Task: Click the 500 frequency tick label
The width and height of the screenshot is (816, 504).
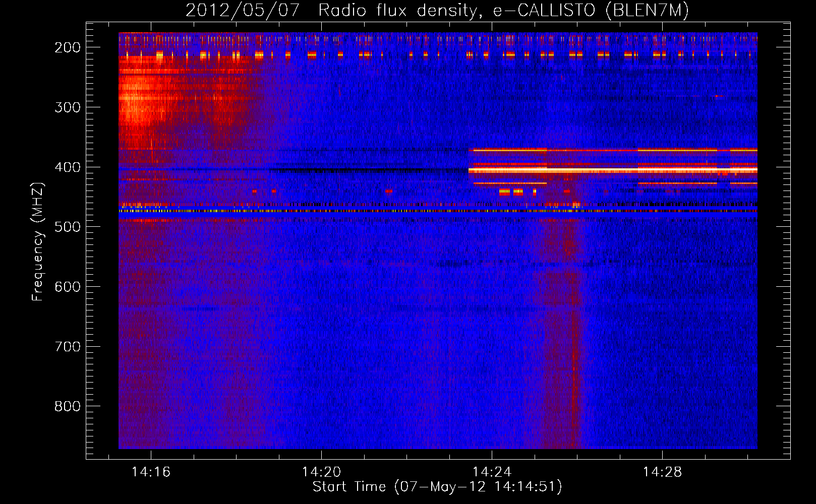Action: [x=68, y=227]
